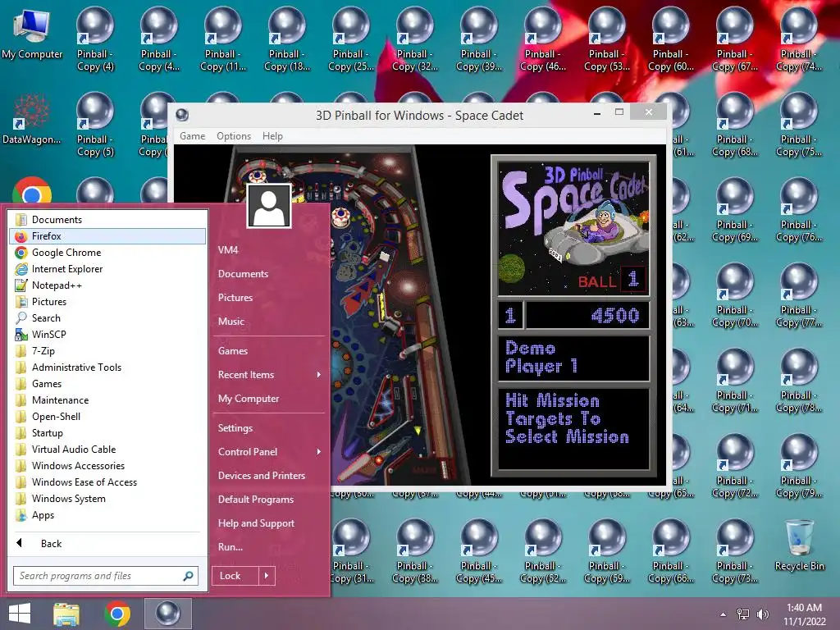840x630 pixels.
Task: Show hidden system tray icons
Action: coord(724,614)
